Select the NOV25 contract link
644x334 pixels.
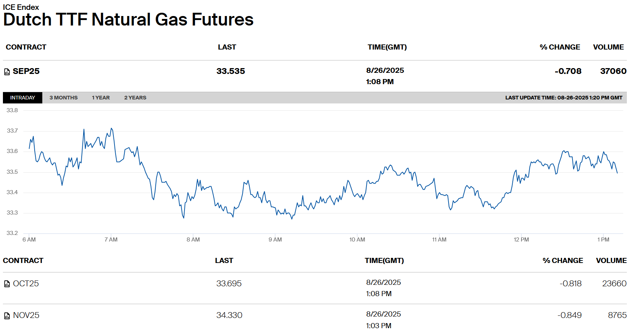26,315
